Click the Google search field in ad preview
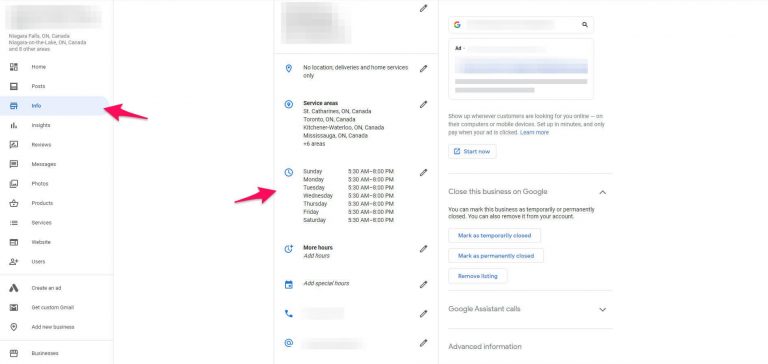Image resolution: width=768 pixels, height=364 pixels. tap(521, 24)
